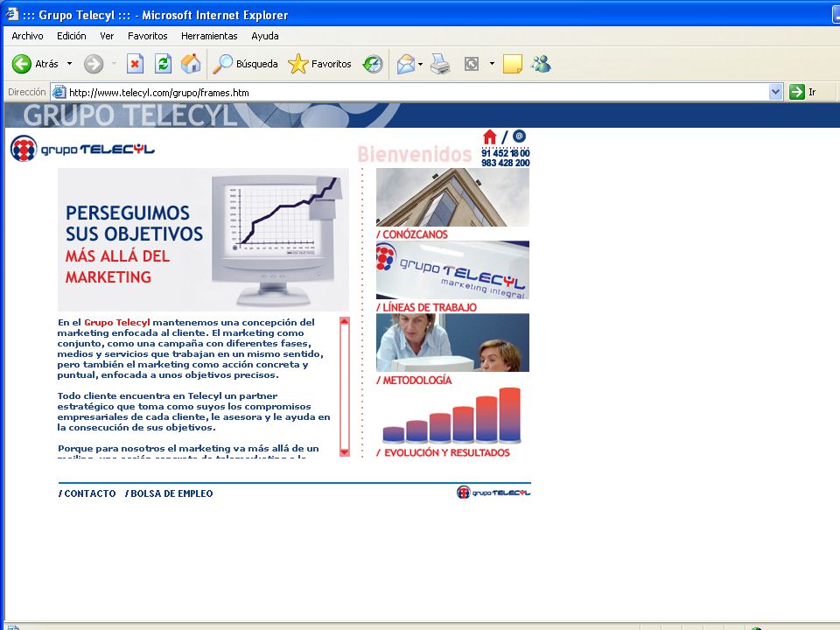
Task: Open the edit button dropdown arrow
Action: (492, 64)
